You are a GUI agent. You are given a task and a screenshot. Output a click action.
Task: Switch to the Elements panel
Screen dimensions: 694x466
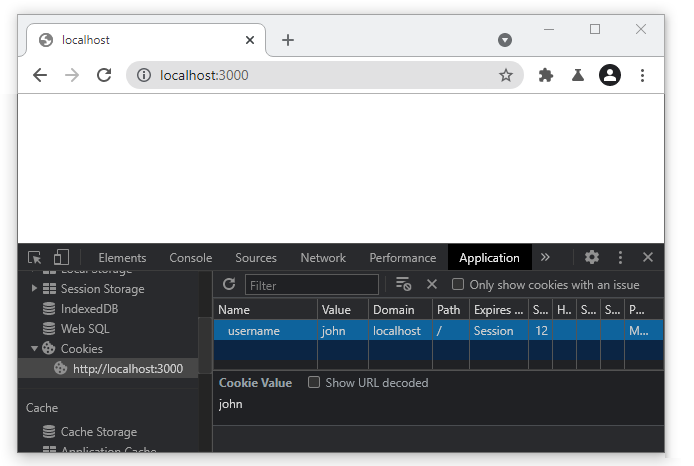[122, 258]
